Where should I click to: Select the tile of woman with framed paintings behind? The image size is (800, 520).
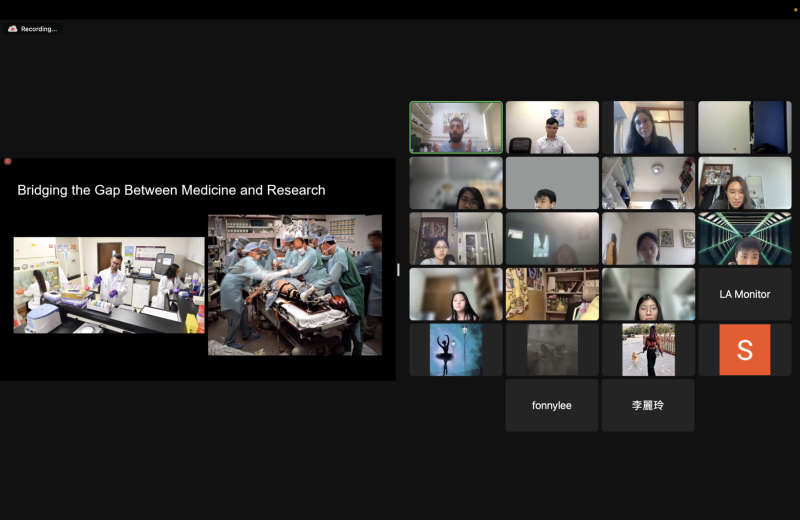click(648, 238)
